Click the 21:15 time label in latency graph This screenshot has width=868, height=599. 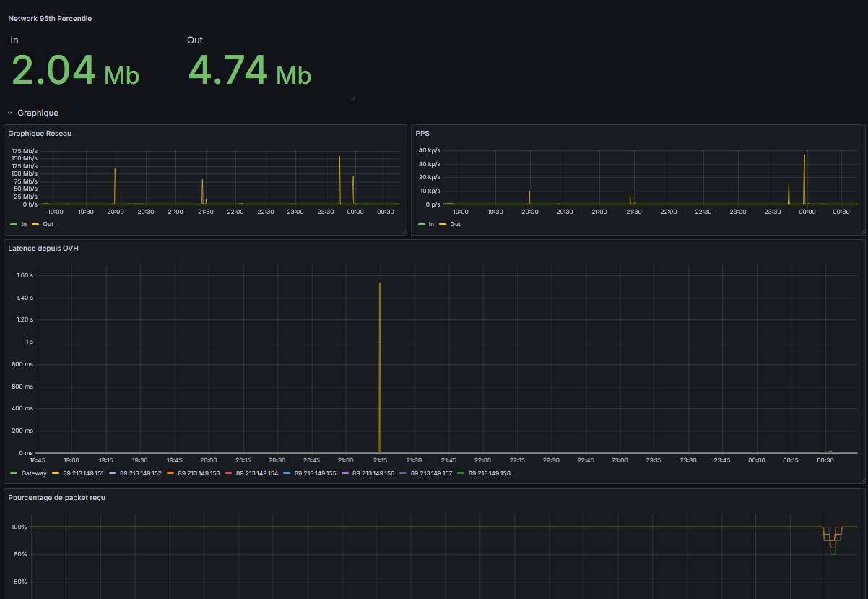click(380, 460)
